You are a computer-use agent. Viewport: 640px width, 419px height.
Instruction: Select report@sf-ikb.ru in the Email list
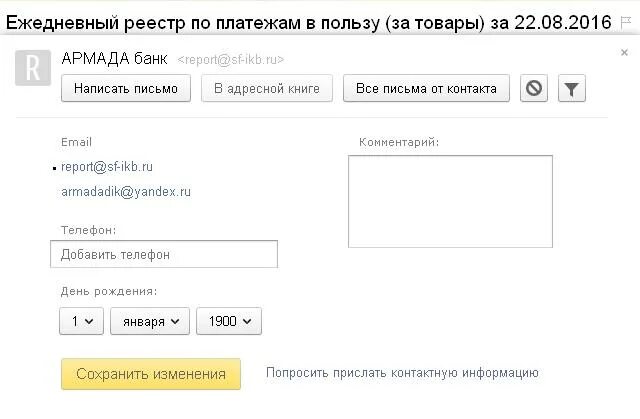(107, 167)
